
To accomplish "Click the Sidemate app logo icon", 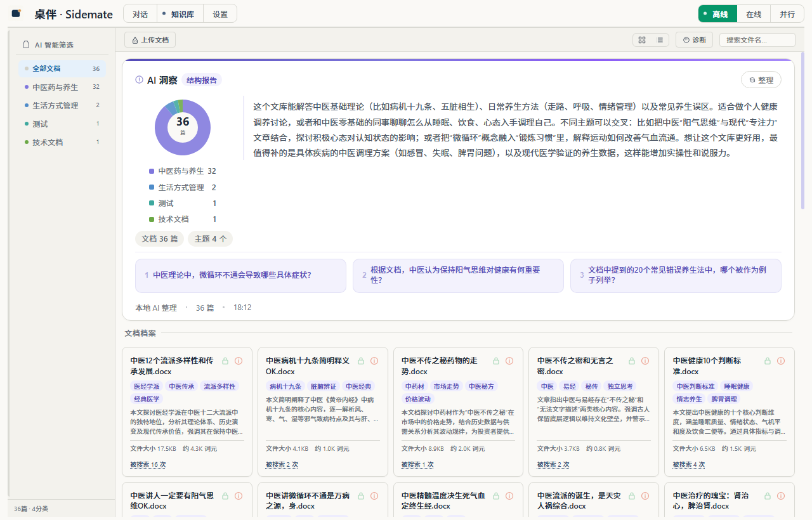I will 16,13.
